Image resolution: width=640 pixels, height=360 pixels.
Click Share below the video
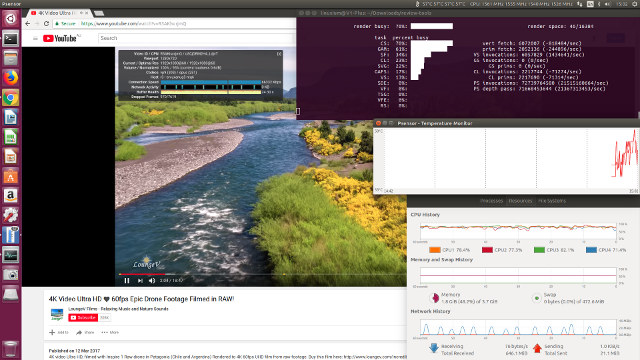click(85, 332)
